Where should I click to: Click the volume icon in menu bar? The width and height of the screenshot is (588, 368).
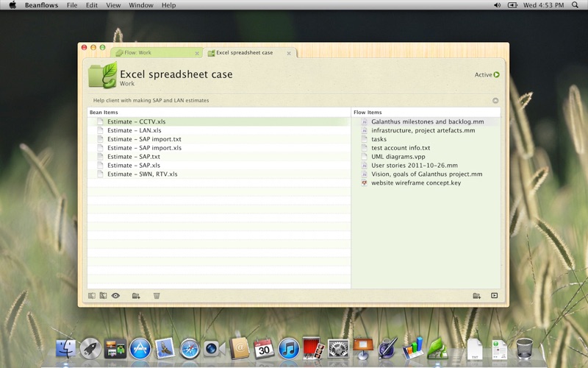pyautogui.click(x=498, y=5)
